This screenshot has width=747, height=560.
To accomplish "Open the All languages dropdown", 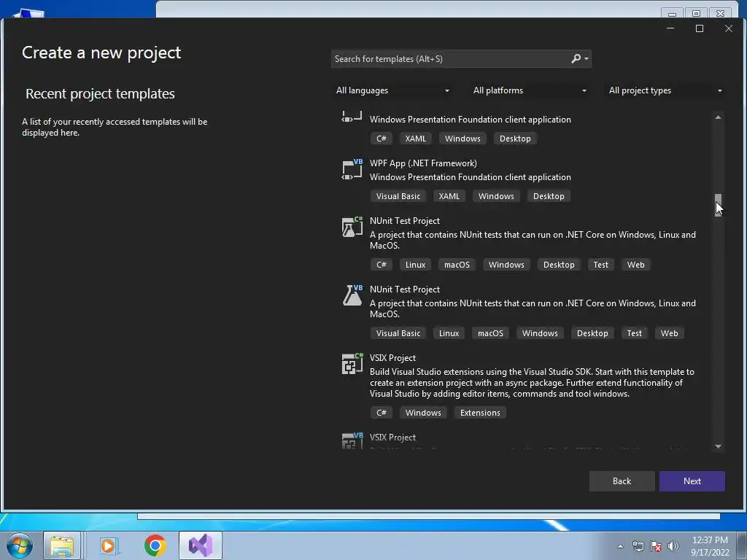I will [392, 90].
